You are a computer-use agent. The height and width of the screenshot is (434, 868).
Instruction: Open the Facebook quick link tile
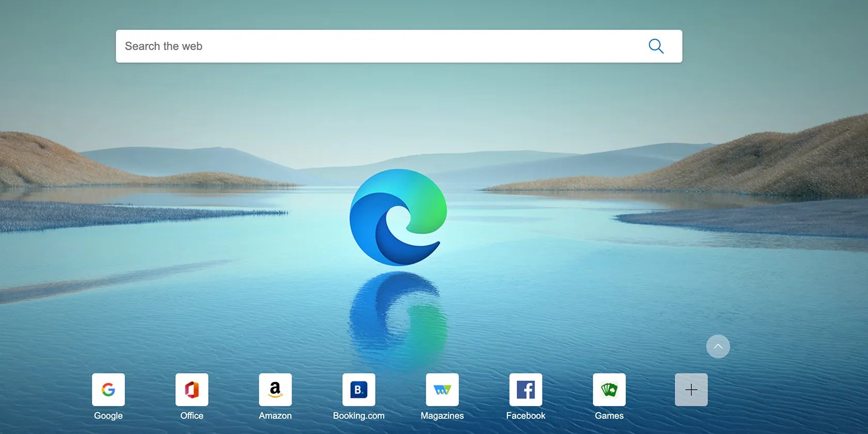[x=526, y=390]
